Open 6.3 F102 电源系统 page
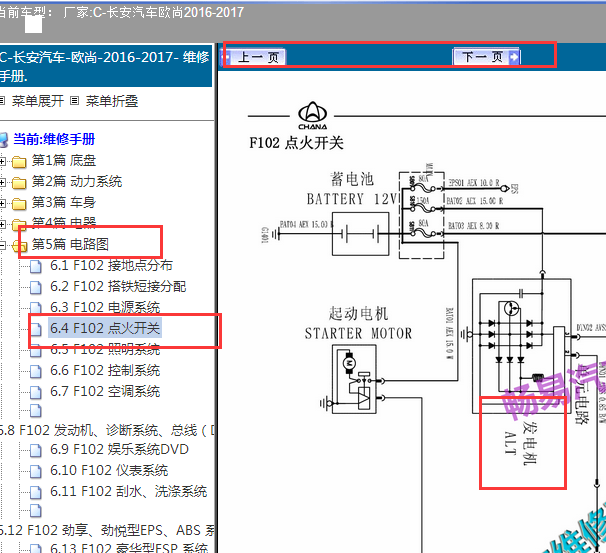The height and width of the screenshot is (553, 606). (105, 307)
